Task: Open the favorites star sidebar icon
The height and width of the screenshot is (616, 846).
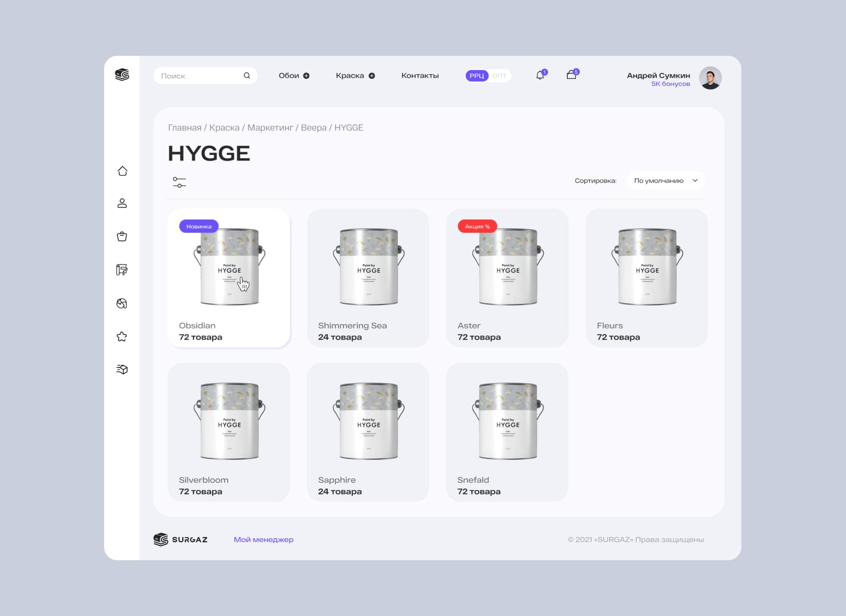Action: pyautogui.click(x=122, y=337)
